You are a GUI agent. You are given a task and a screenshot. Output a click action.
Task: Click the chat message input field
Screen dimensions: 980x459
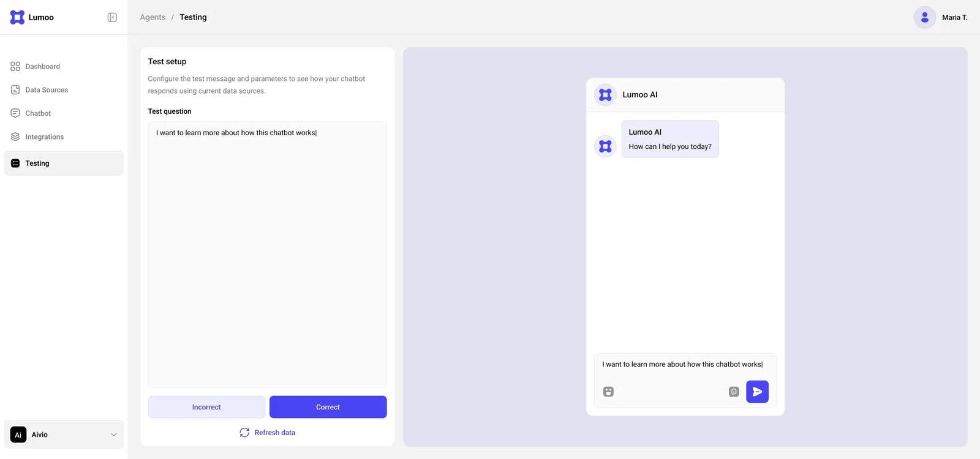point(685,365)
